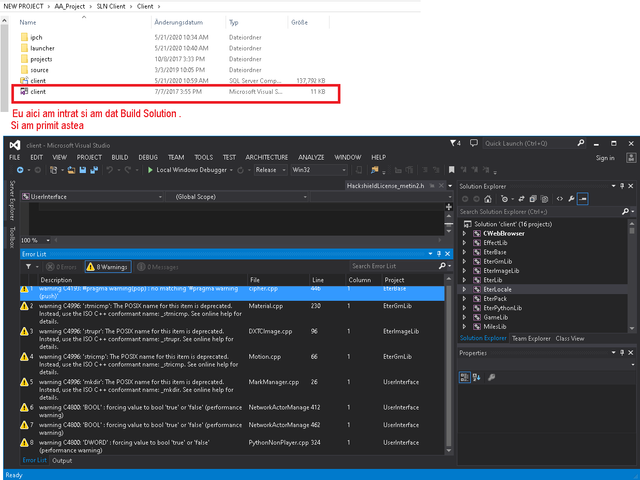The height and width of the screenshot is (480, 640).
Task: Open the Win32 platform dropdown
Action: [x=319, y=170]
